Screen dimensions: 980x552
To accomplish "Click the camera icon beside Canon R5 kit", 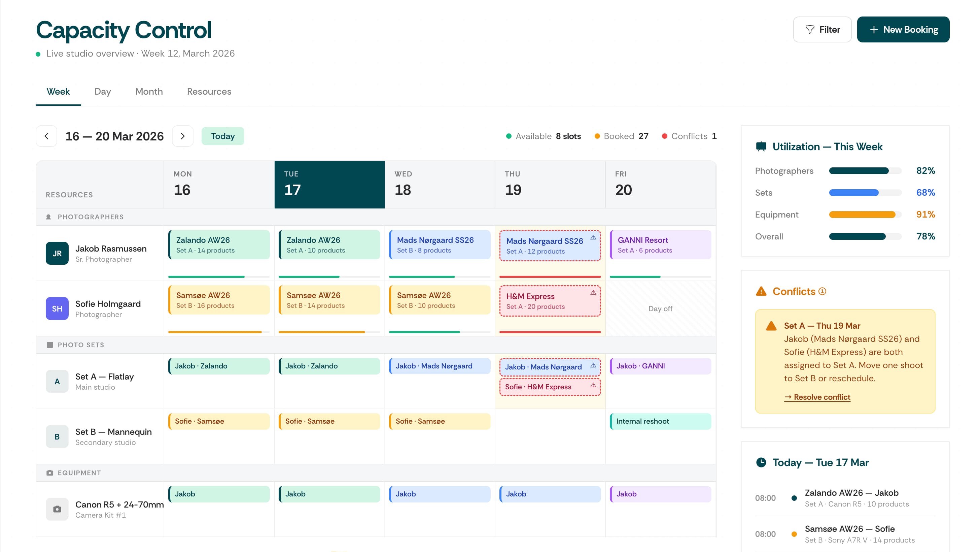I will coord(57,509).
